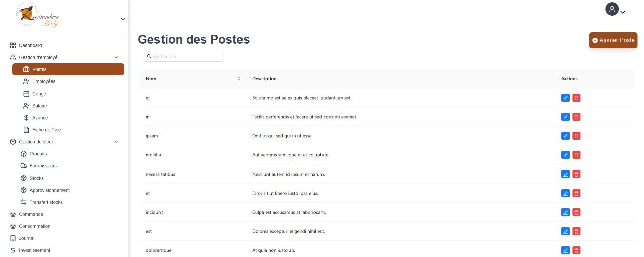Click the Produits box icon

click(23, 154)
